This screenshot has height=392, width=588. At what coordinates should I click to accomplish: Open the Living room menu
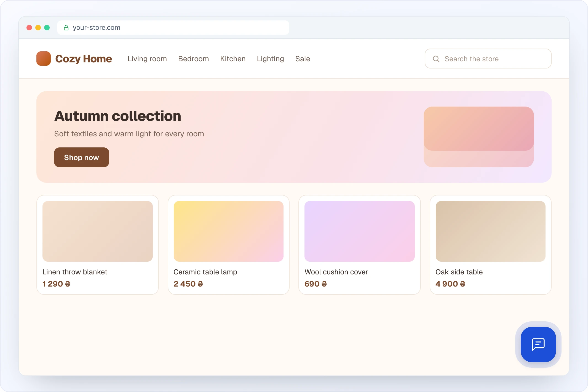coord(147,59)
